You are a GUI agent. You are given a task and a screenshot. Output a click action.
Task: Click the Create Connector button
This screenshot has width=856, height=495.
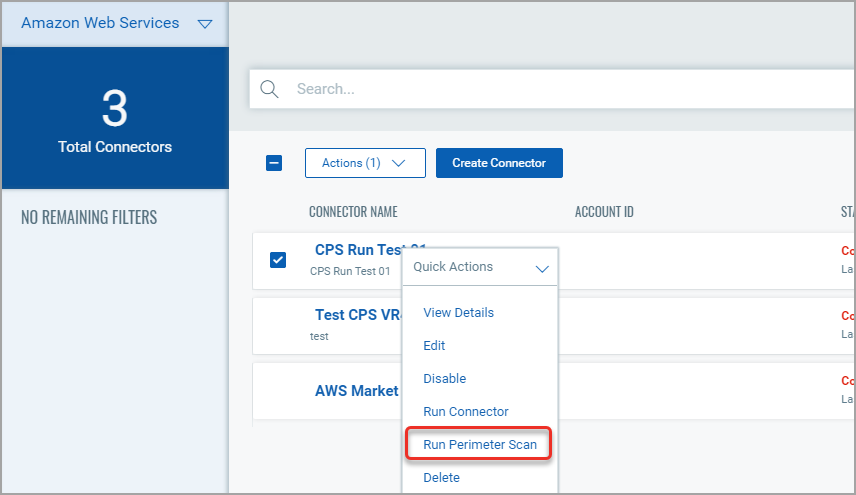click(x=499, y=163)
